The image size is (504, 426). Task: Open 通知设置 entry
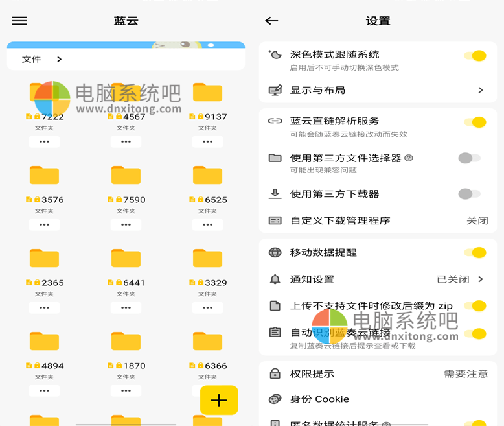tap(378, 279)
